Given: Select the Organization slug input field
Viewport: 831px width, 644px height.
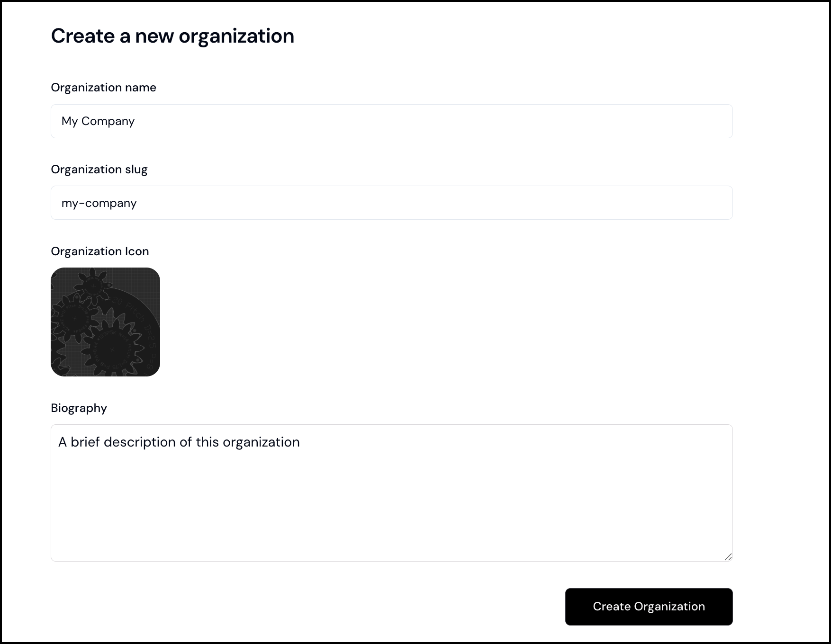Looking at the screenshot, I should [391, 203].
